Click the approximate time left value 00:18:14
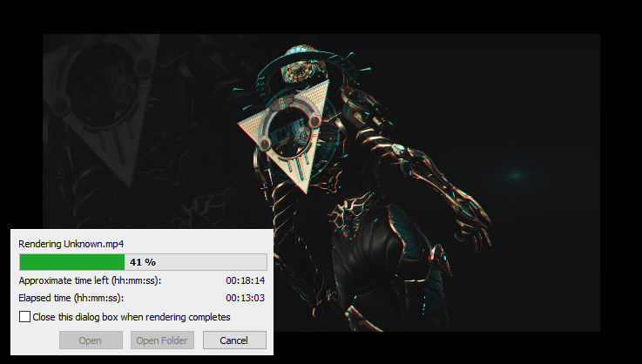 tap(246, 280)
